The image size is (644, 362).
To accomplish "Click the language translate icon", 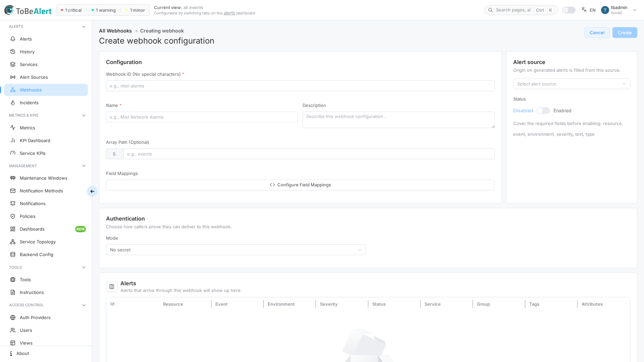I will (584, 10).
